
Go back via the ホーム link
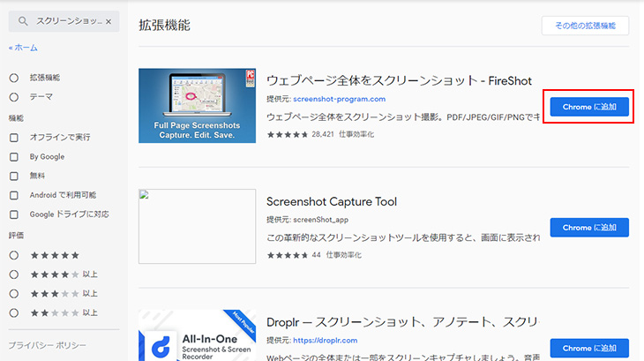click(x=23, y=48)
